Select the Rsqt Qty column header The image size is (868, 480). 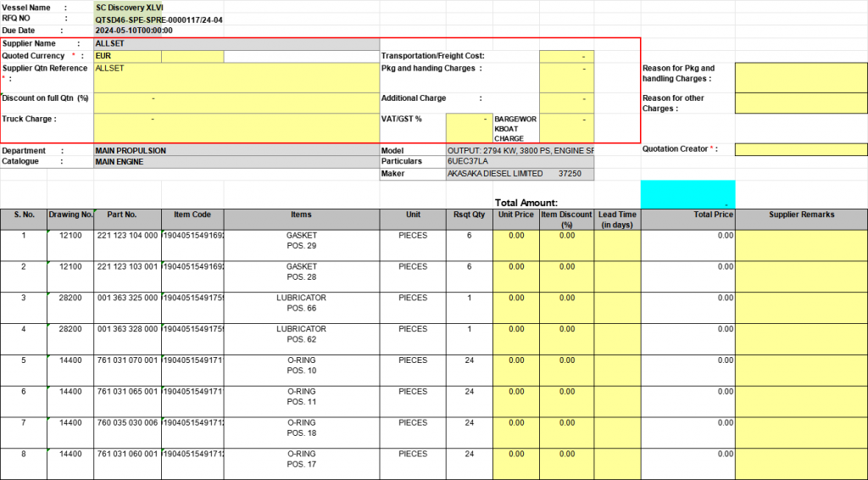click(x=469, y=215)
